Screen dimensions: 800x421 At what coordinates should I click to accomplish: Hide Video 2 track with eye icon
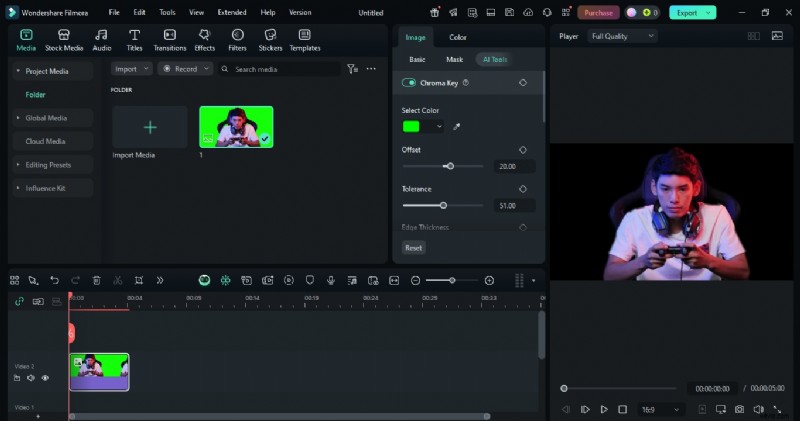pos(45,378)
